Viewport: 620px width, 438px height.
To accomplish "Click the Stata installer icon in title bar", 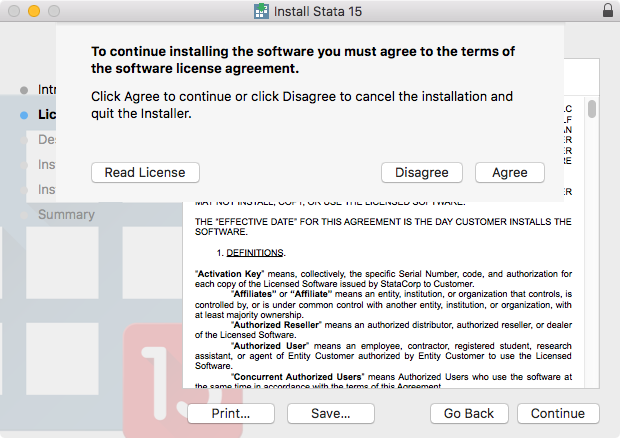I will [261, 11].
